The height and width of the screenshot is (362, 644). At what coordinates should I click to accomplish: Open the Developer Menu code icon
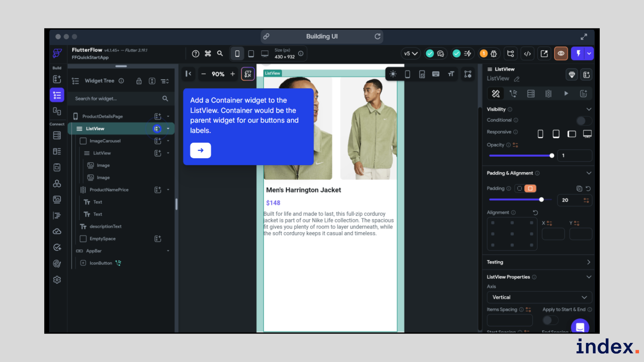pos(527,54)
